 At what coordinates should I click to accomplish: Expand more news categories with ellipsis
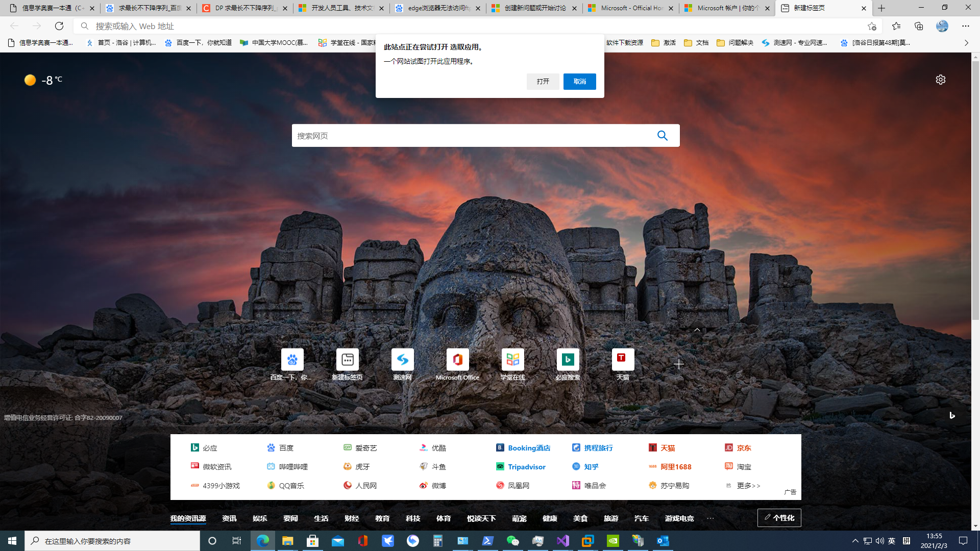(x=710, y=518)
